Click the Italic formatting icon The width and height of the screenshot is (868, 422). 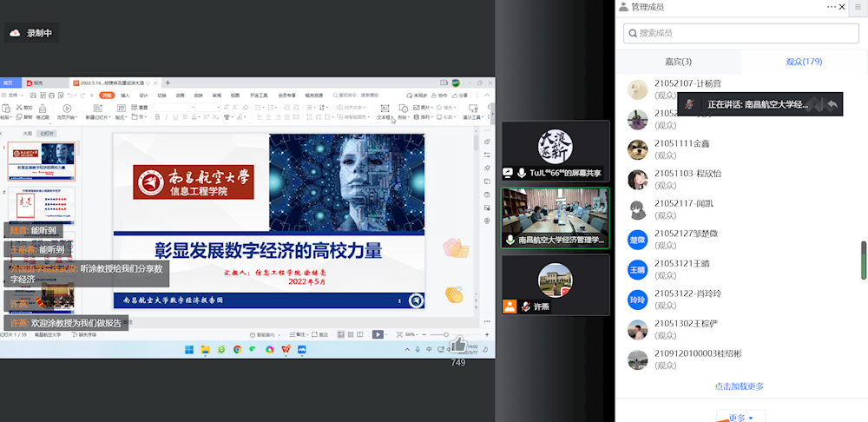click(x=167, y=117)
